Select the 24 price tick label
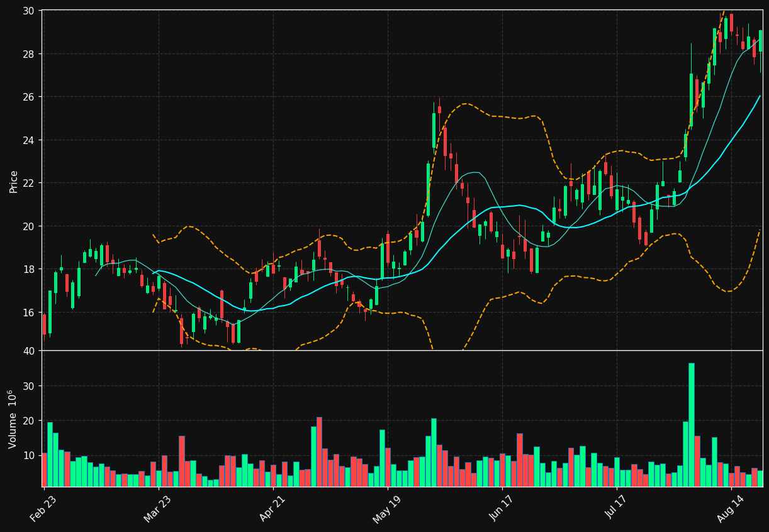The width and height of the screenshot is (769, 532). tap(30, 140)
